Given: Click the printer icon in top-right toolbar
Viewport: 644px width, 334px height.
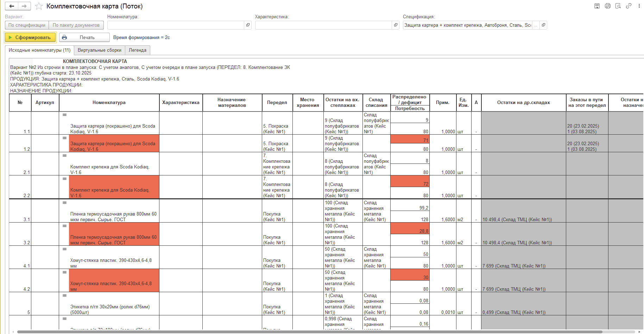Looking at the screenshot, I should click(607, 6).
